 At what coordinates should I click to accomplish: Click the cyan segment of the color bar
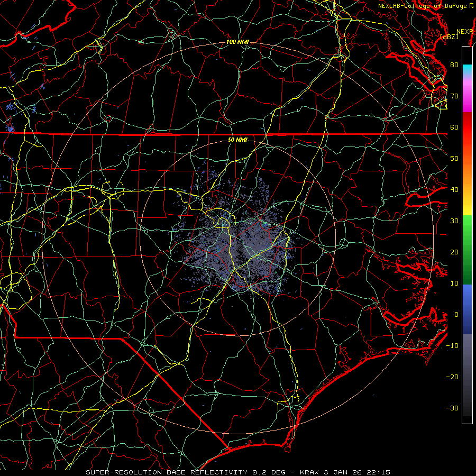467,68
